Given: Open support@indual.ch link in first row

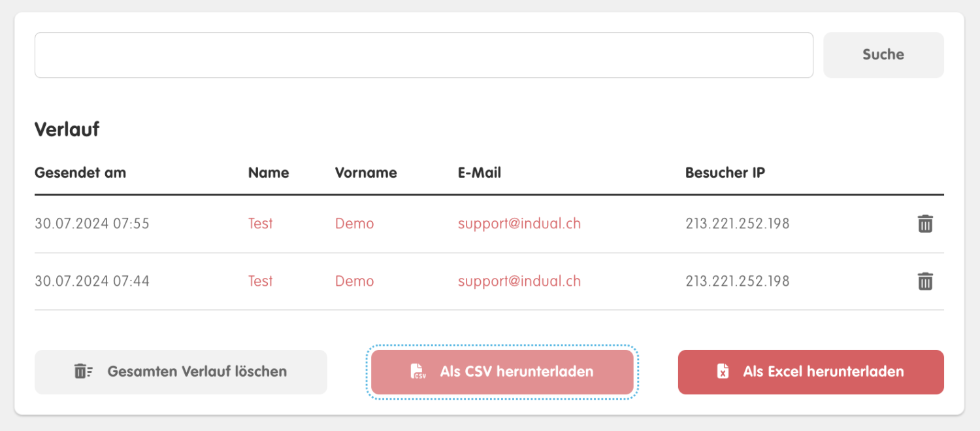Looking at the screenshot, I should (x=519, y=224).
